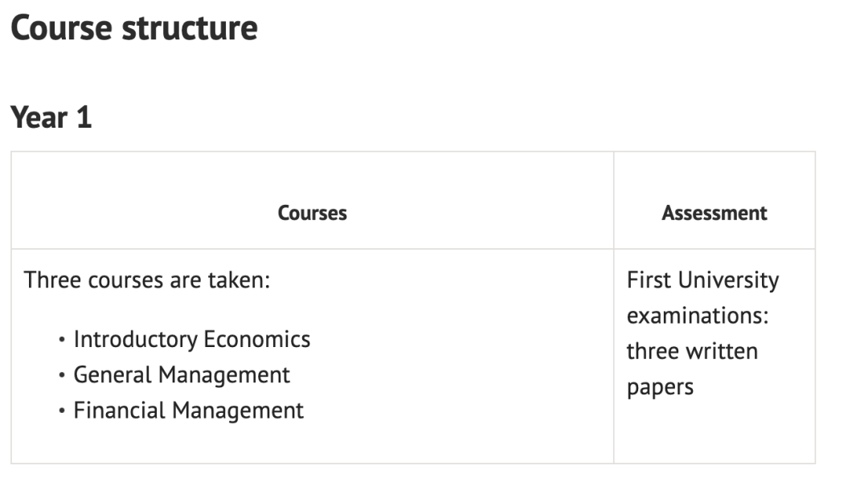
Task: Click the word "Economics" in the list
Action: pyautogui.click(x=256, y=339)
